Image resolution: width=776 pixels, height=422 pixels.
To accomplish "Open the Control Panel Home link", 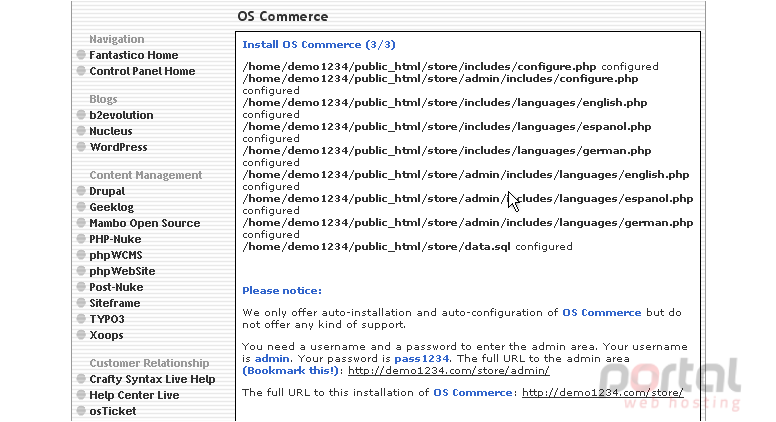I will [142, 71].
